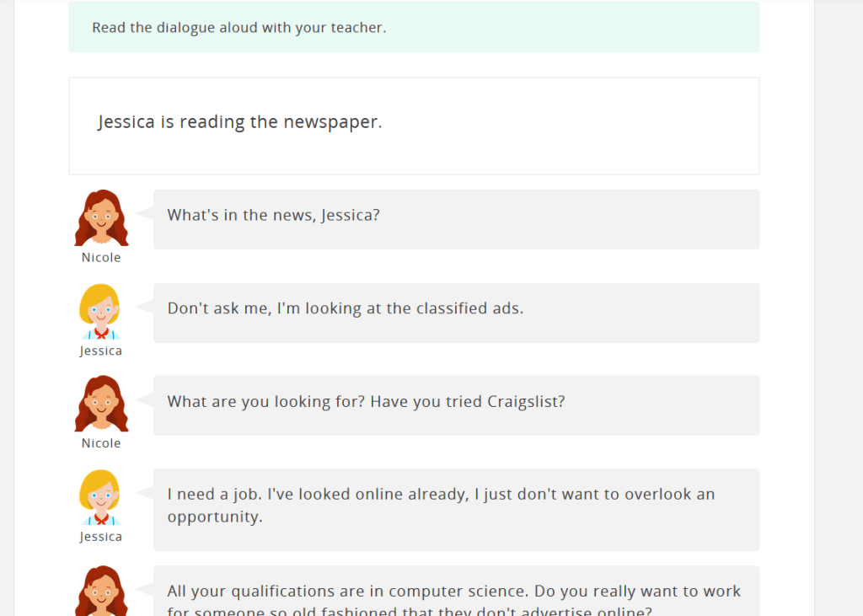The image size is (863, 616).
Task: Click the Nicole name label under the first avatar
Action: 101,258
